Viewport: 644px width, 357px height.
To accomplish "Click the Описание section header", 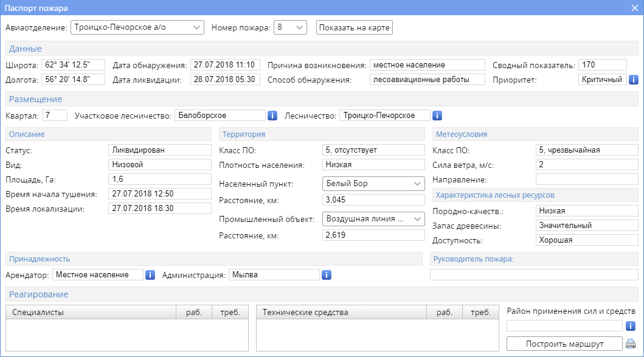I will tap(108, 134).
